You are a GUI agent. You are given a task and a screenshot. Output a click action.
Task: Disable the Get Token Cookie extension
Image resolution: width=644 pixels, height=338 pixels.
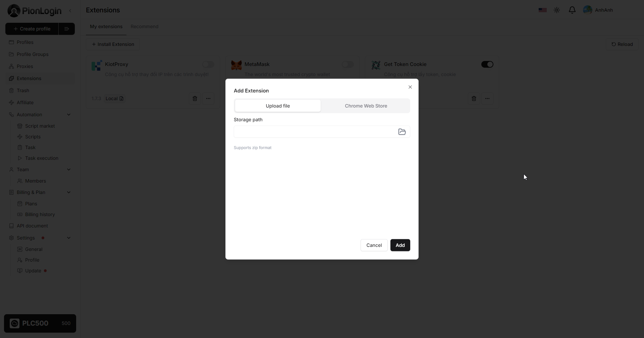(x=487, y=65)
